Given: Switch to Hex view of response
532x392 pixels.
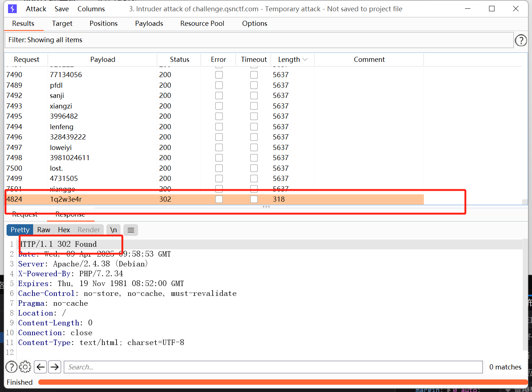Looking at the screenshot, I should [64, 230].
